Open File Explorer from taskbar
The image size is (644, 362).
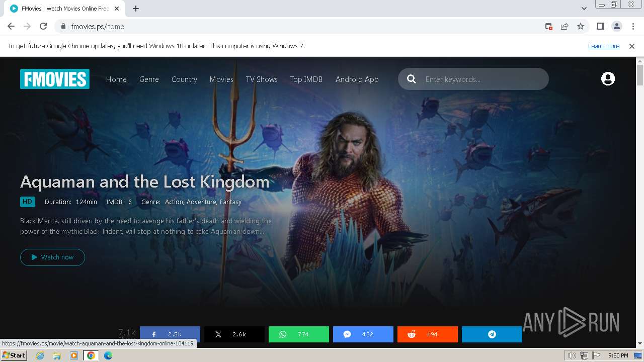click(x=57, y=355)
